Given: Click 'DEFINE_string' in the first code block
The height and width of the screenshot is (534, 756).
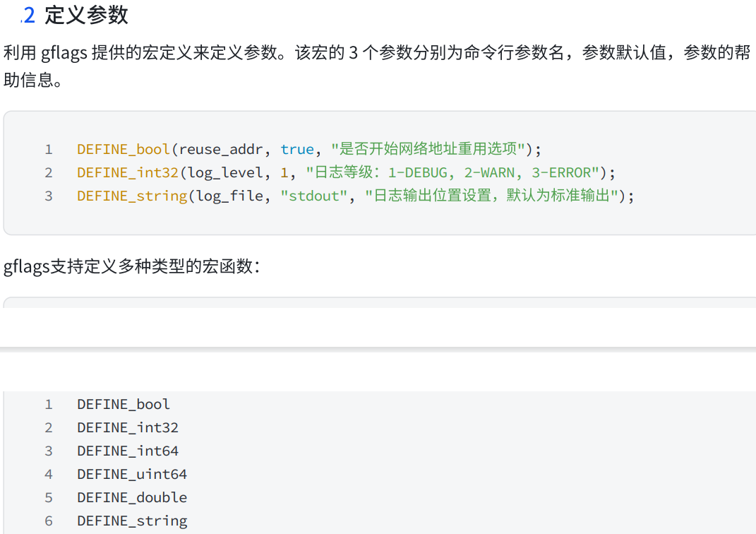Looking at the screenshot, I should coord(132,196).
